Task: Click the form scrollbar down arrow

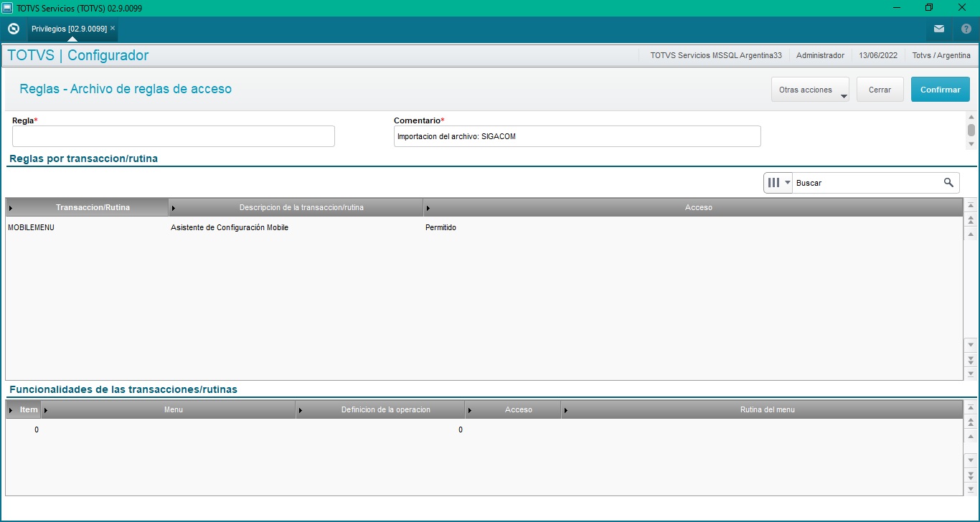Action: (x=971, y=144)
